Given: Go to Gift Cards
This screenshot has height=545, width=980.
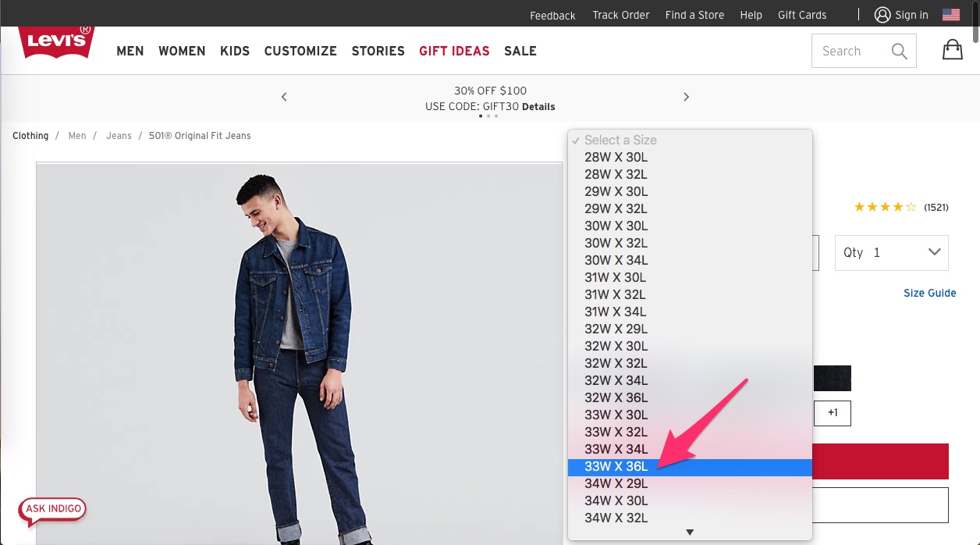Looking at the screenshot, I should click(802, 15).
